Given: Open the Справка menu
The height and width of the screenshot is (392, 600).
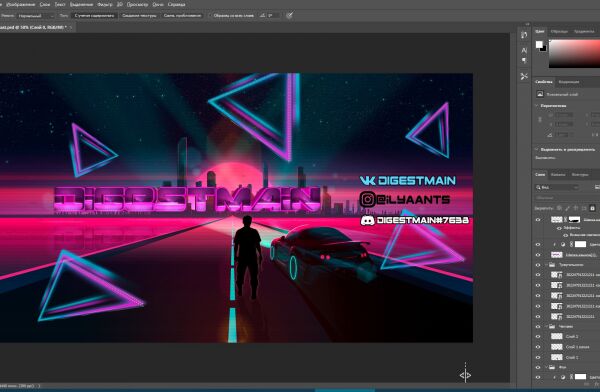Looking at the screenshot, I should [176, 5].
